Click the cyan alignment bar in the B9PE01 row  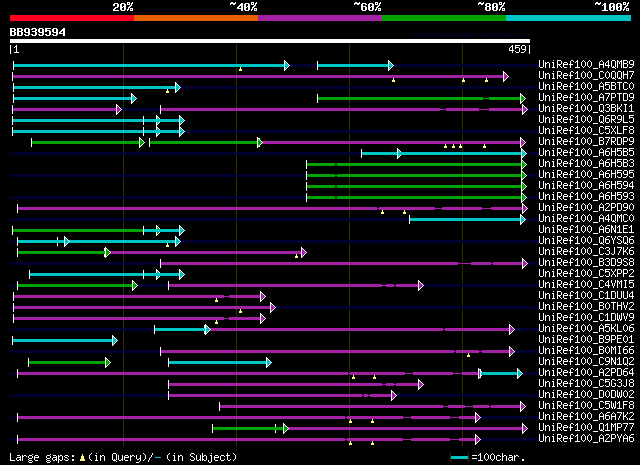click(65, 340)
